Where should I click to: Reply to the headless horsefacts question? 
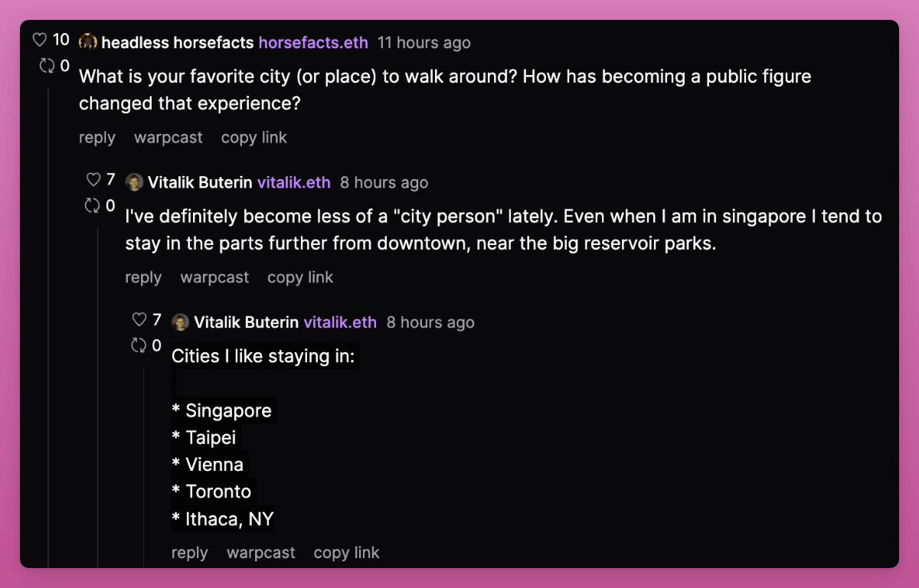(97, 138)
